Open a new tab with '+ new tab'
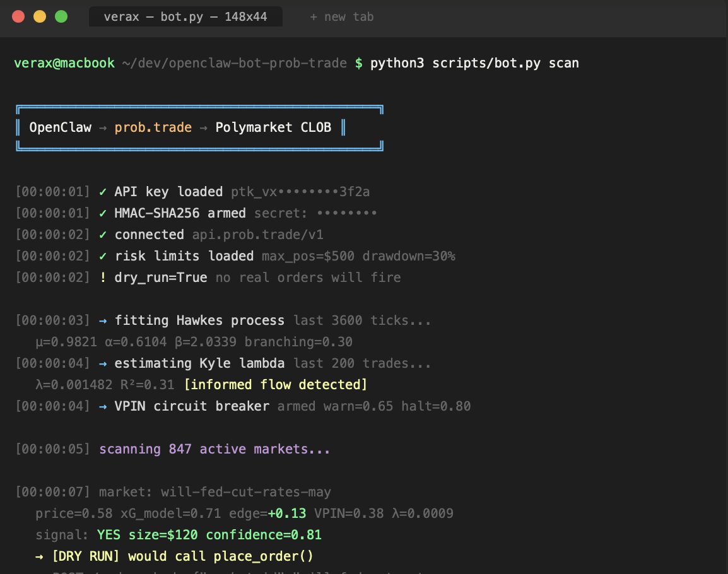This screenshot has width=728, height=574. pyautogui.click(x=341, y=17)
